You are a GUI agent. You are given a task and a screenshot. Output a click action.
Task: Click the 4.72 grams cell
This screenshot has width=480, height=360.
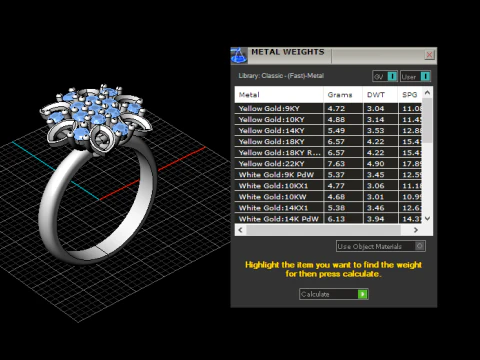tap(343, 108)
